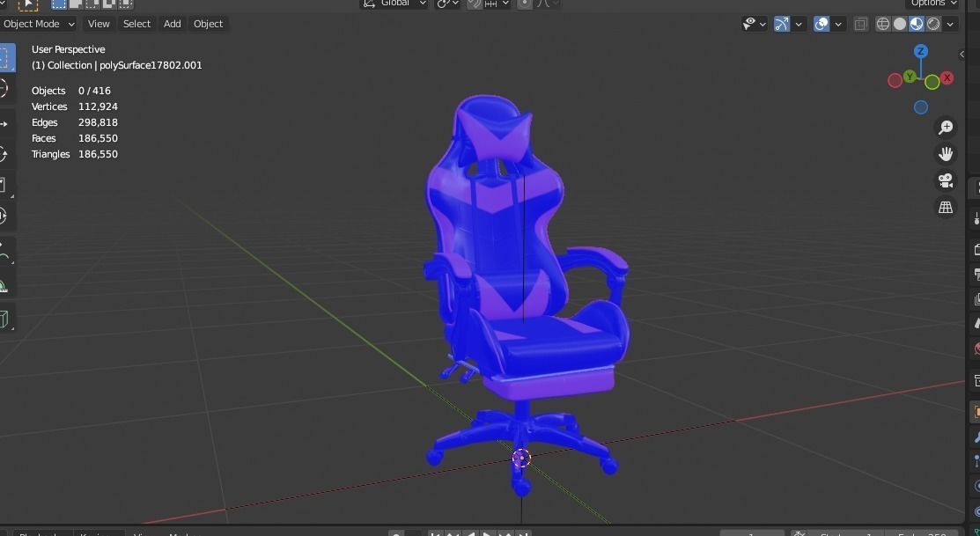Open the Global transform orientation dropdown
980x536 pixels.
click(x=394, y=4)
